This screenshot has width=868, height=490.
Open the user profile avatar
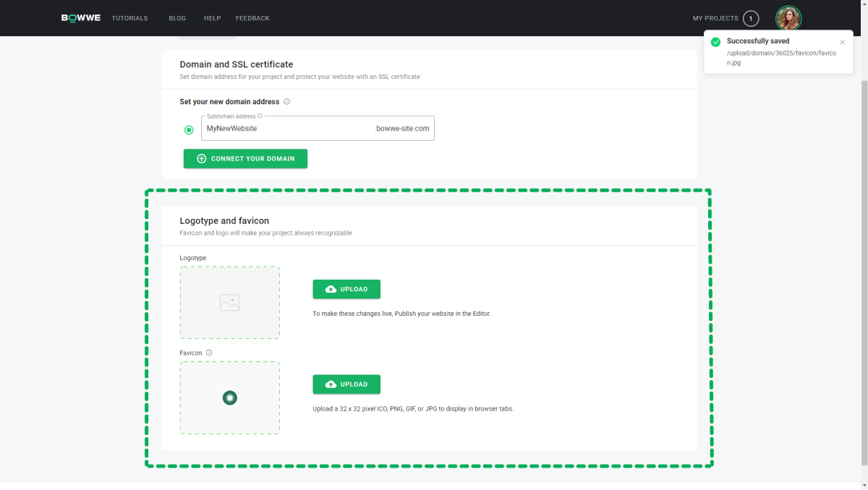click(x=788, y=18)
